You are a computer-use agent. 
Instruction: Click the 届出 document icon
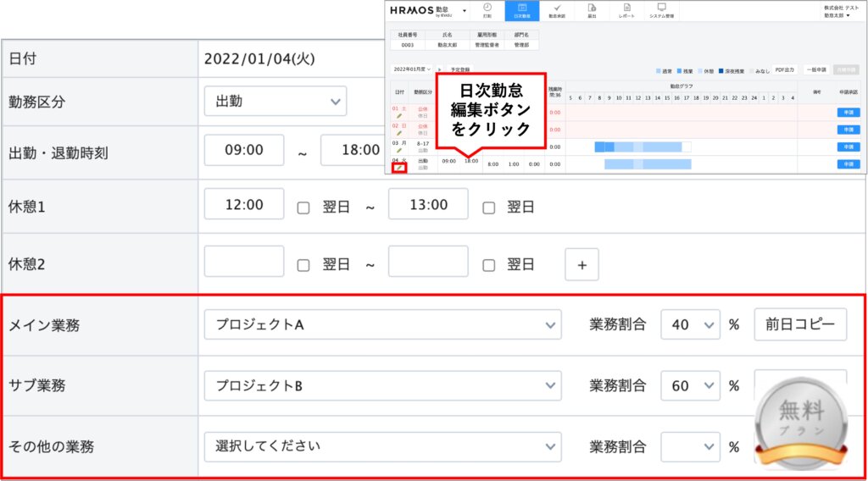click(x=592, y=10)
